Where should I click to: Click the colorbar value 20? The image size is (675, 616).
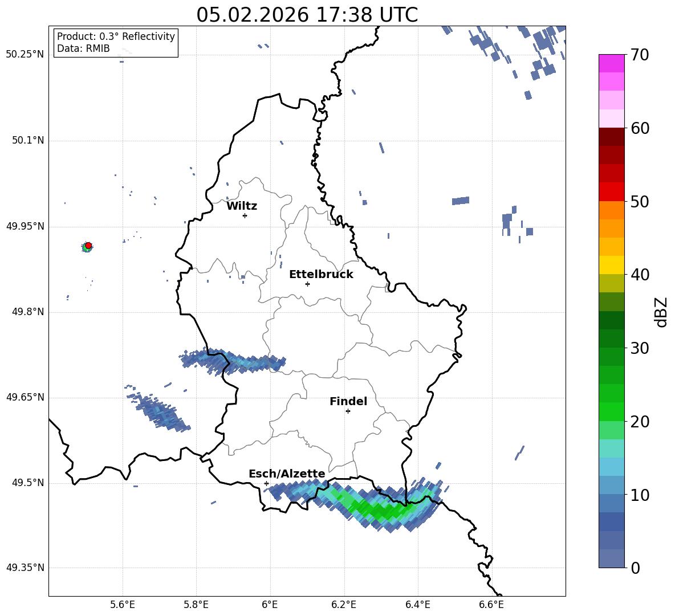640,422
